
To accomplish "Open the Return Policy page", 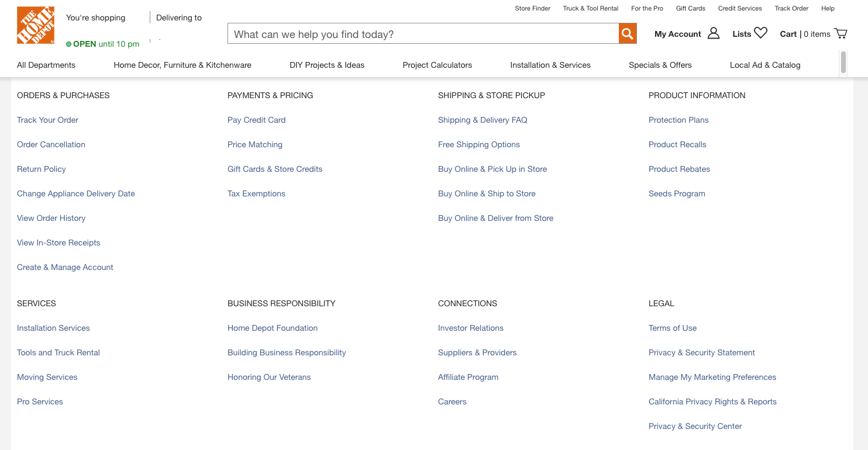I will coord(41,169).
